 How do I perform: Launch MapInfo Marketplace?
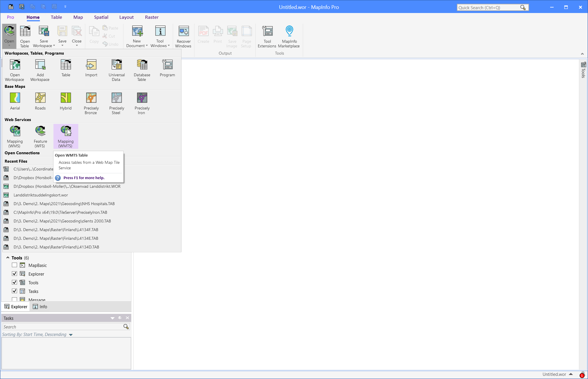pos(289,36)
